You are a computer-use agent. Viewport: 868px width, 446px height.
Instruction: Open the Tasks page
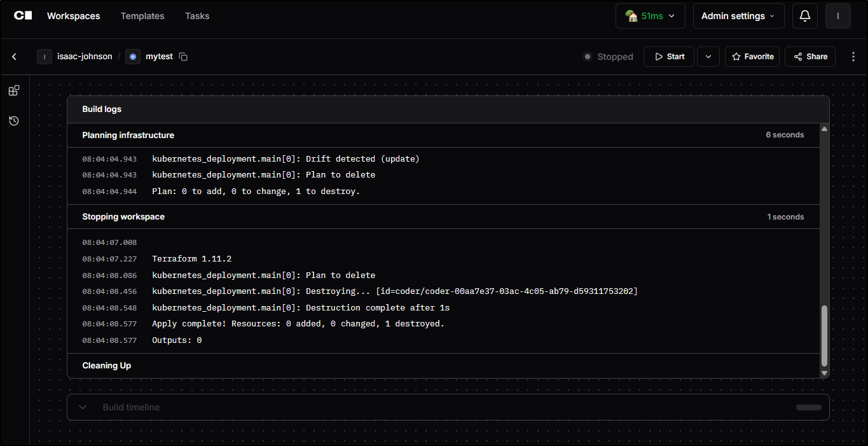196,16
